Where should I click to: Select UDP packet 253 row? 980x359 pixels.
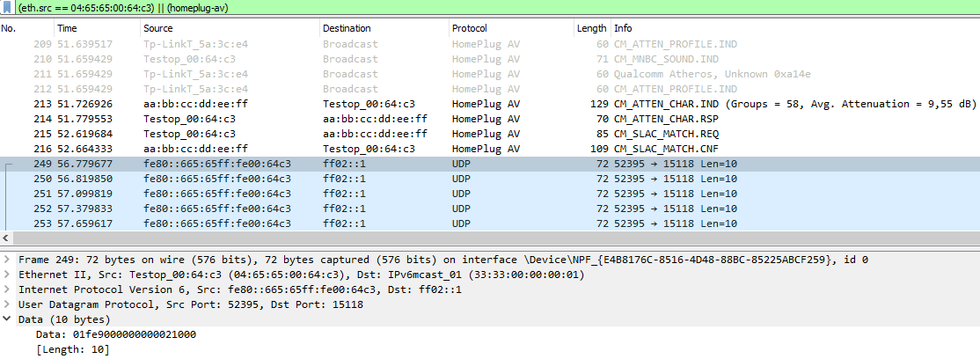click(x=490, y=223)
